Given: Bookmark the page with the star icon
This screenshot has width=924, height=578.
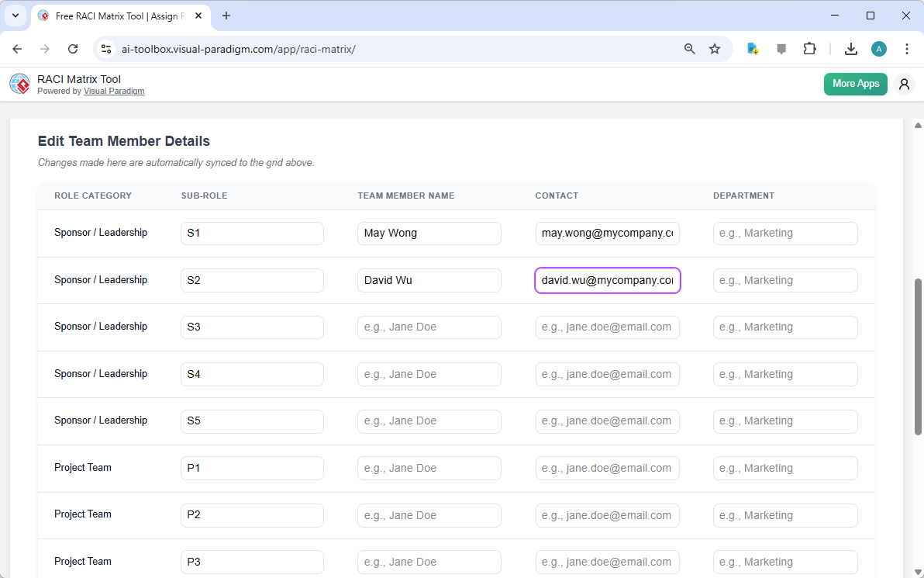Looking at the screenshot, I should pyautogui.click(x=714, y=48).
